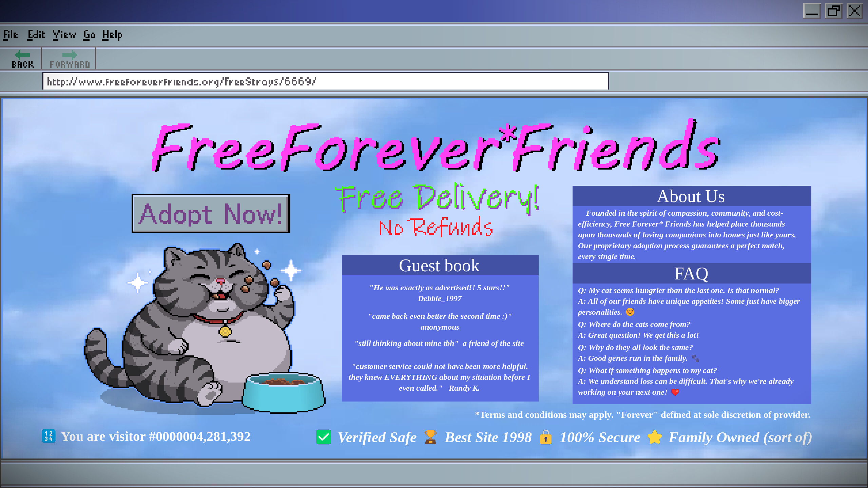Close the browser window
Viewport: 868px width, 488px height.
point(855,11)
